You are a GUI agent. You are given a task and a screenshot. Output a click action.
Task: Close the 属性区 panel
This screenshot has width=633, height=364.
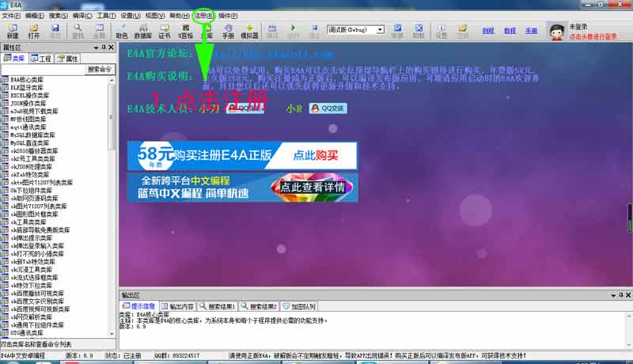click(112, 47)
